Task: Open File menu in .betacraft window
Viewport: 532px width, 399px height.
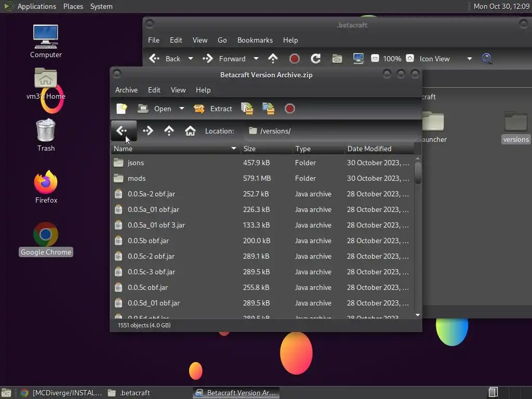Action: [154, 40]
